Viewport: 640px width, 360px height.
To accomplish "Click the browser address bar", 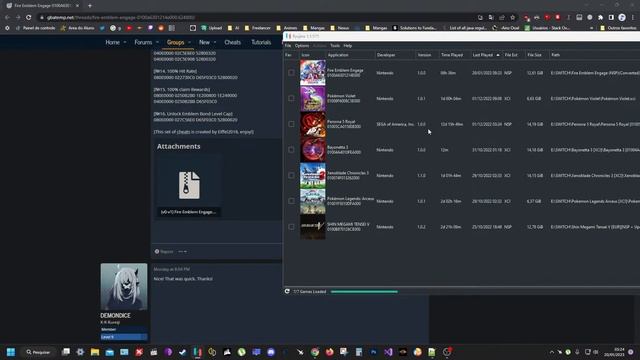I will 257,18.
